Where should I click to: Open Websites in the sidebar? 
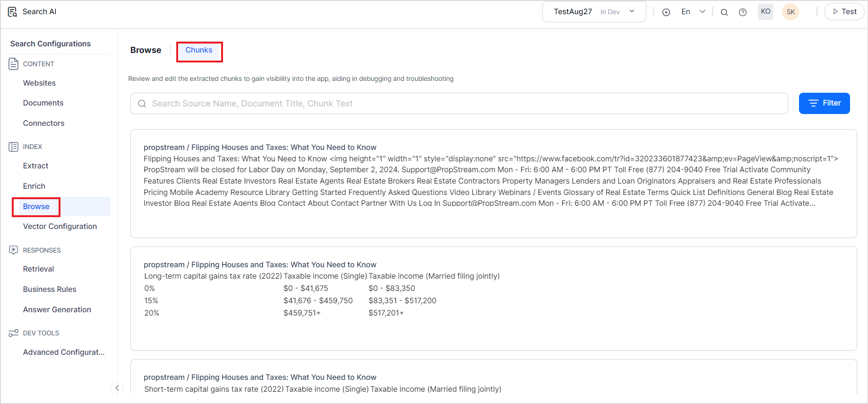click(x=39, y=83)
